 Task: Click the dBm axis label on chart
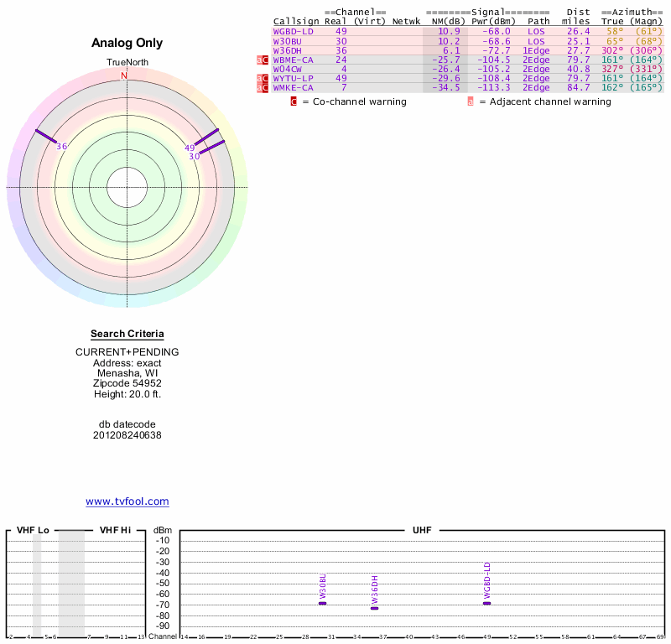tap(163, 531)
